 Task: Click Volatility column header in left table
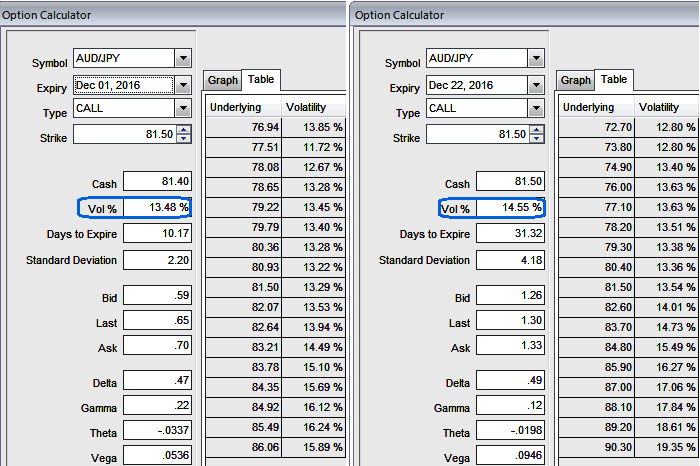click(313, 107)
